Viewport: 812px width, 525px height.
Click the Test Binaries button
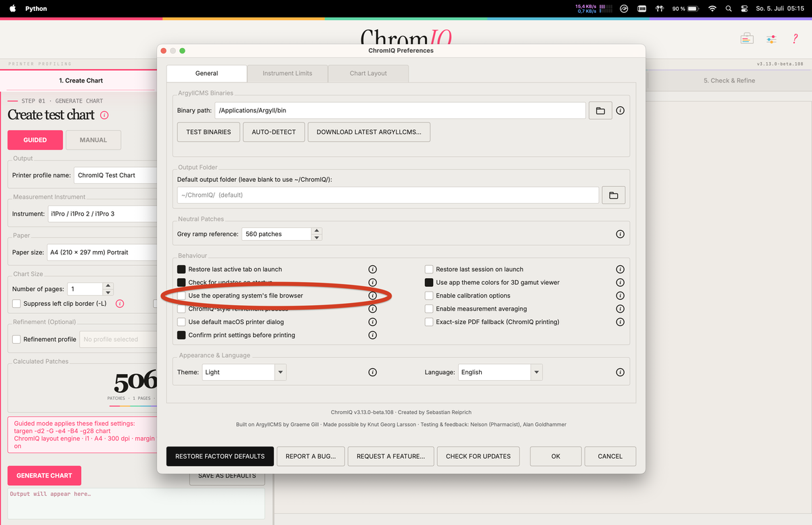(208, 132)
